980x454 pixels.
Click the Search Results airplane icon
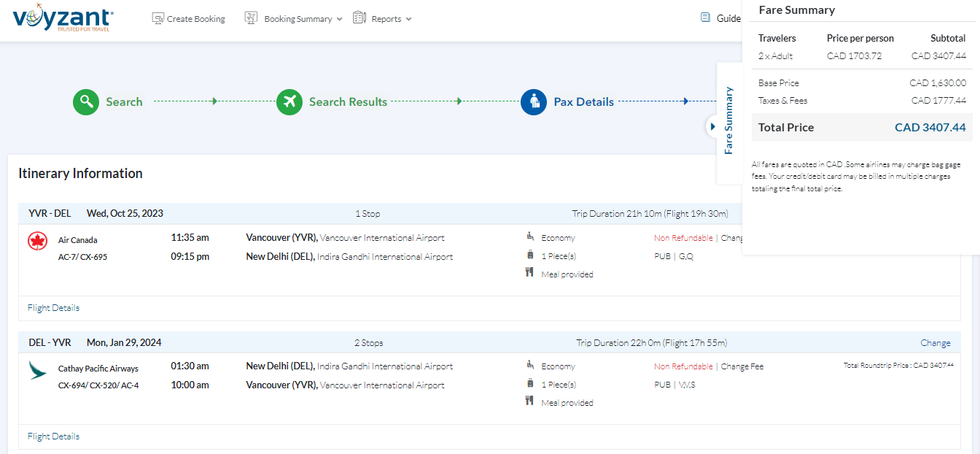pos(289,101)
